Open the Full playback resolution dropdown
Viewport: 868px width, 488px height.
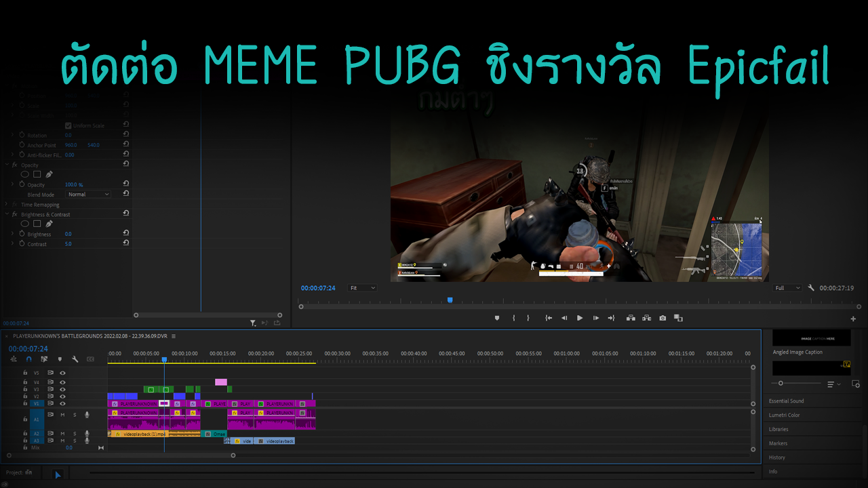click(788, 288)
